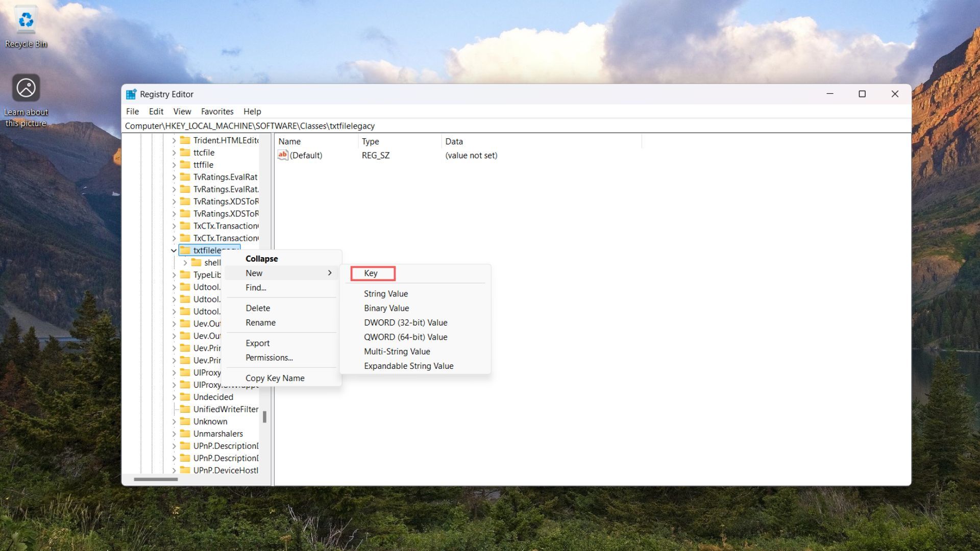This screenshot has width=980, height=551.
Task: Click the shell folder icon under txtfilelegacy
Action: 197,262
